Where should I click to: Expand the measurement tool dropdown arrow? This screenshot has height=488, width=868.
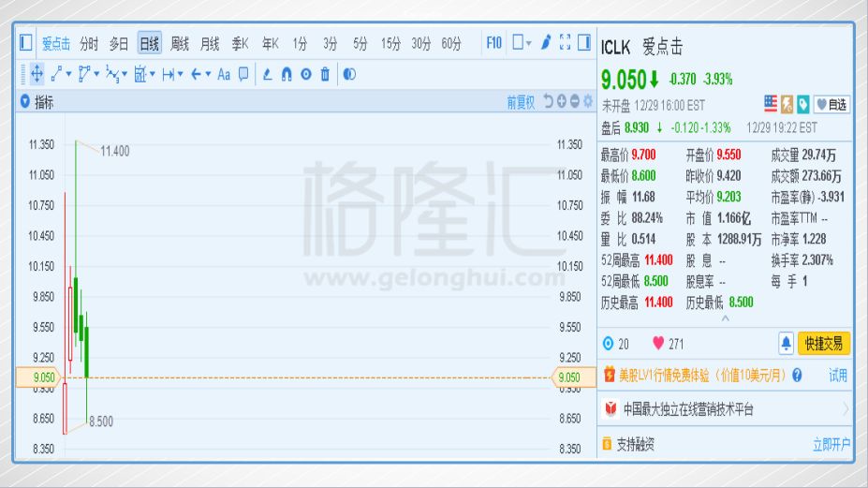[153, 74]
